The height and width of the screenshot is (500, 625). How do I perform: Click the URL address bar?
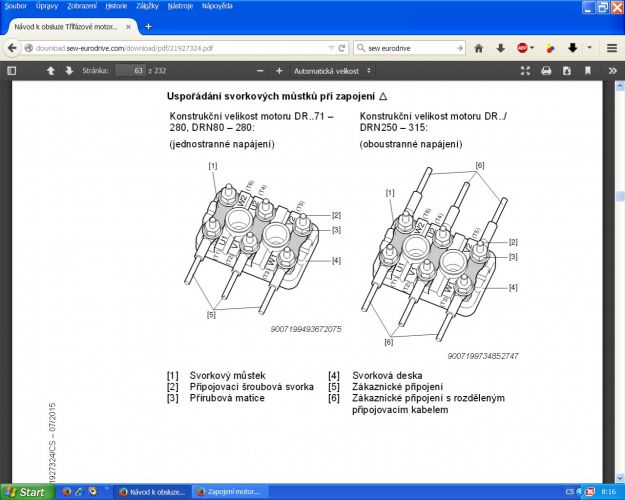point(179,48)
